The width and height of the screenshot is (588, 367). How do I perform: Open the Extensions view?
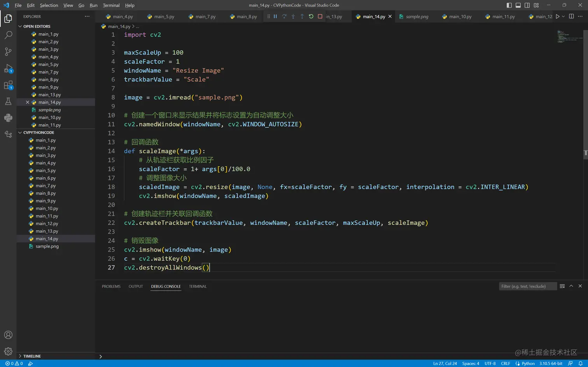pos(8,85)
